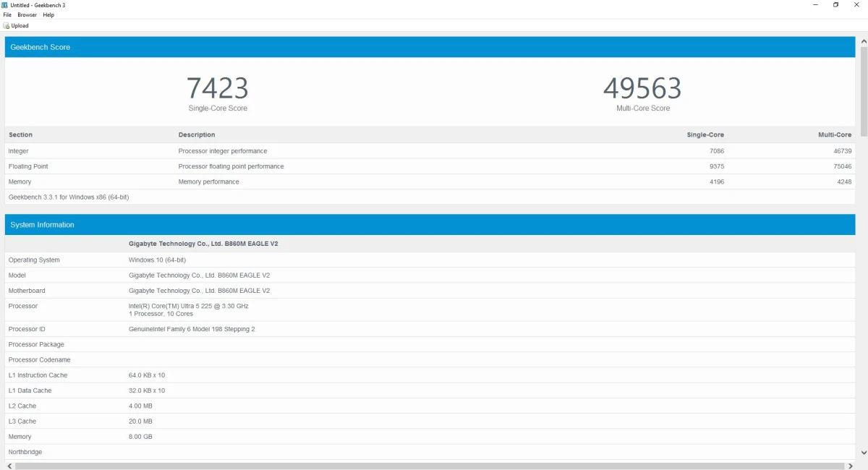Click the horizontal scrollbar right arrow
The height and width of the screenshot is (470, 868).
pos(851,466)
